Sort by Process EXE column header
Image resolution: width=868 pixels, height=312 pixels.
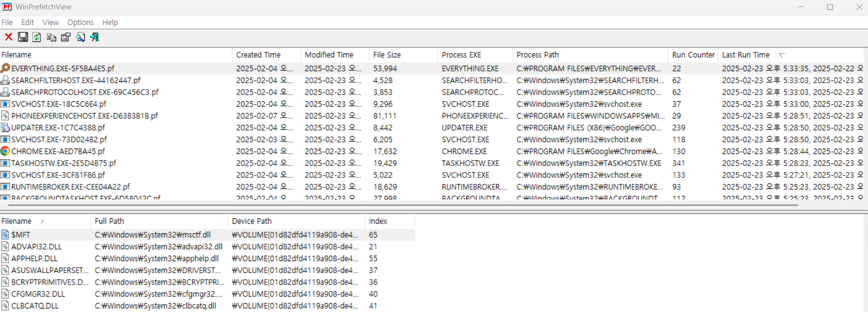pyautogui.click(x=475, y=55)
